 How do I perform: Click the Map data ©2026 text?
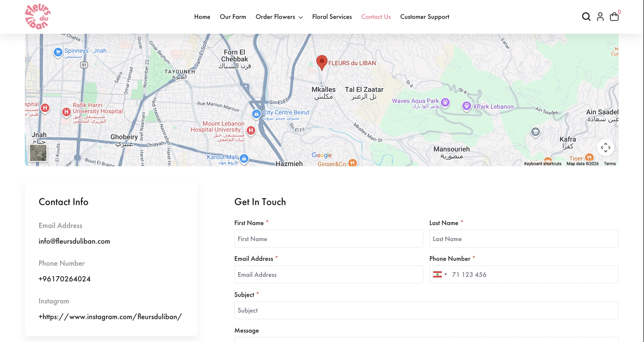(x=583, y=164)
